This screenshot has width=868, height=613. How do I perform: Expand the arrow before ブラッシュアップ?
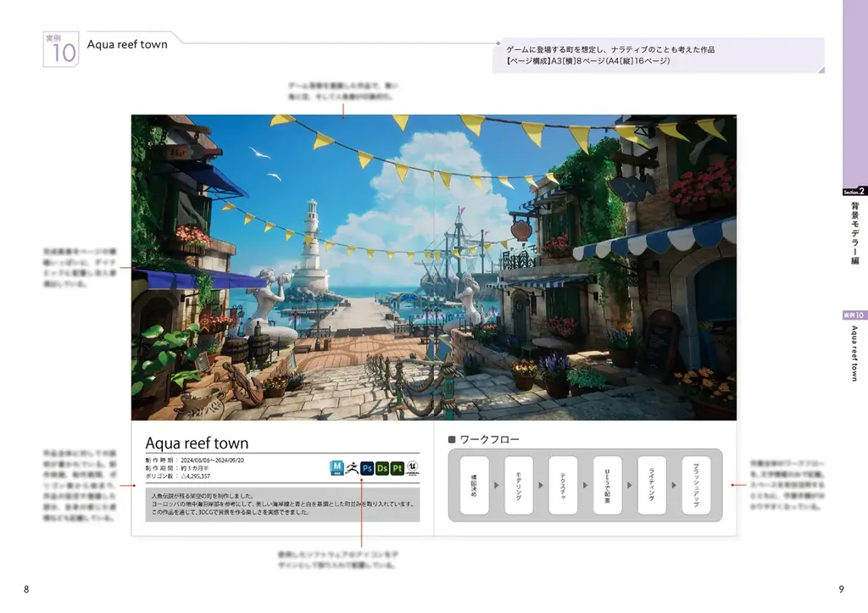point(674,484)
